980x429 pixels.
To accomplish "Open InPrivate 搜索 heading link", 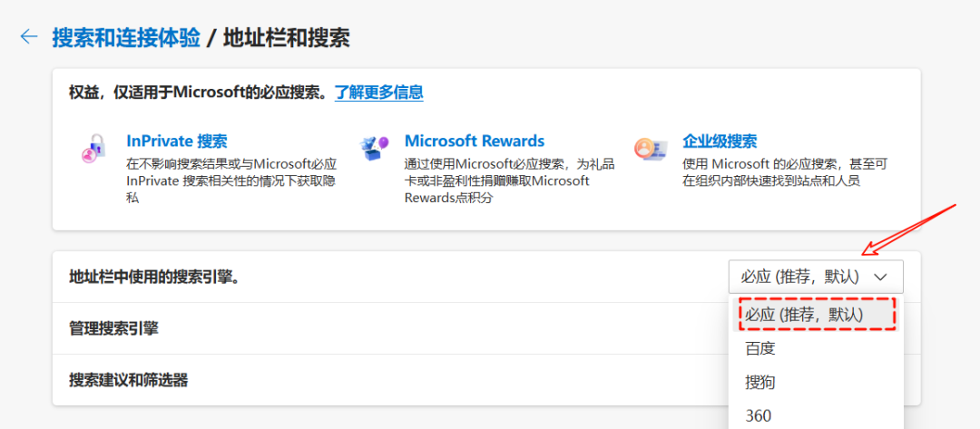I will pyautogui.click(x=177, y=141).
